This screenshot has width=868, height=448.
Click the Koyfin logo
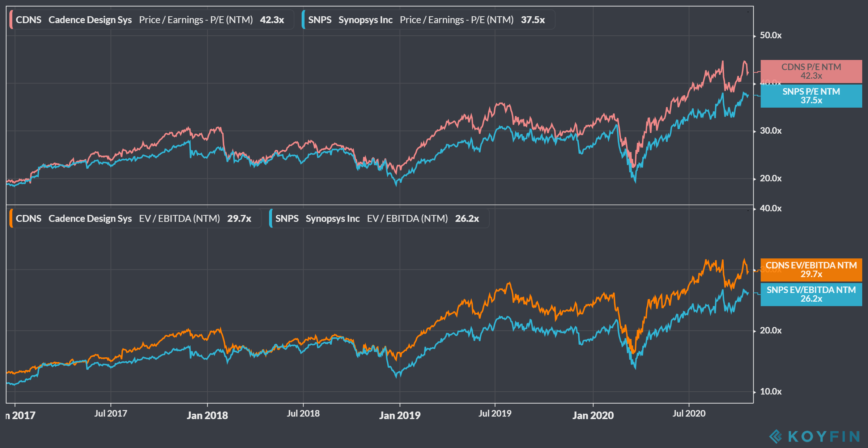(814, 436)
